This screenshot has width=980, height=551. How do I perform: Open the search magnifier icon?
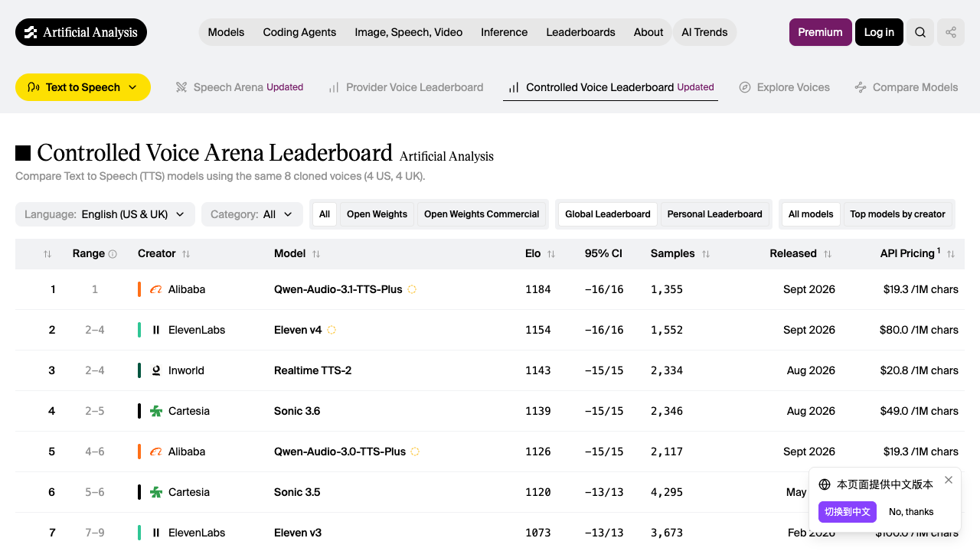tap(920, 32)
